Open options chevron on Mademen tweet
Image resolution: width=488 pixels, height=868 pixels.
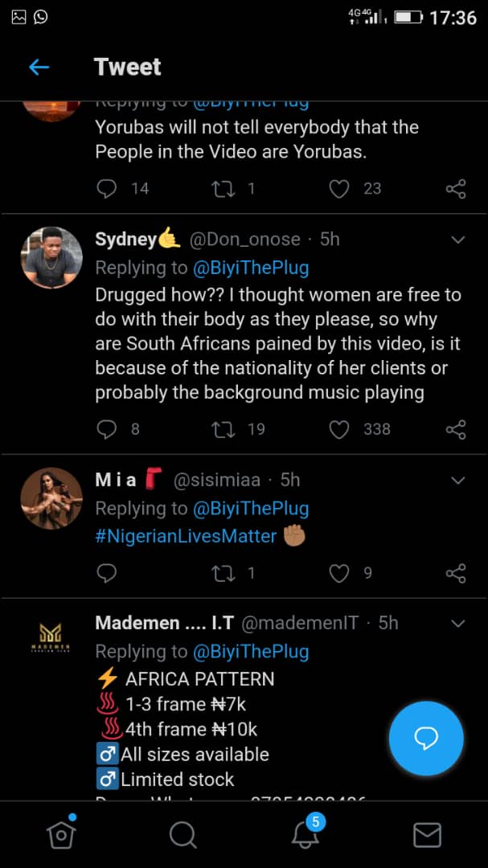(x=458, y=624)
